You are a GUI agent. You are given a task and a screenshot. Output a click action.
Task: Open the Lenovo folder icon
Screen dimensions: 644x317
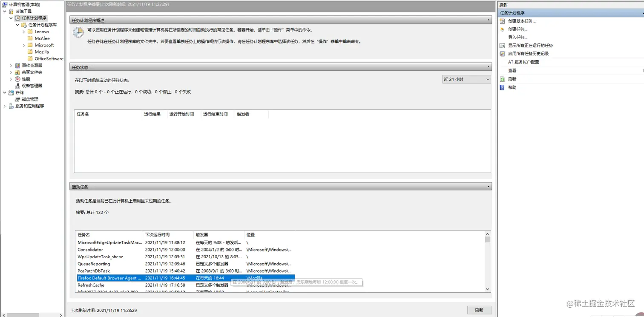(30, 32)
